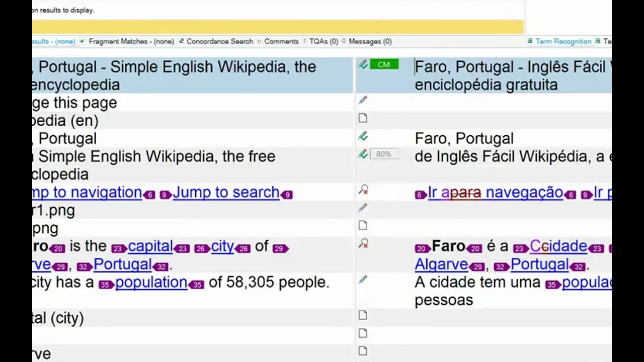Click the purple tag 26 before source 'city'

pyautogui.click(x=202, y=248)
